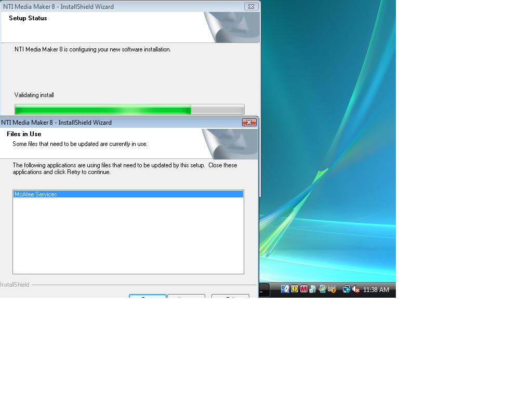This screenshot has width=532, height=399.
Task: Click empty space inside the applications list box
Action: coord(128,239)
